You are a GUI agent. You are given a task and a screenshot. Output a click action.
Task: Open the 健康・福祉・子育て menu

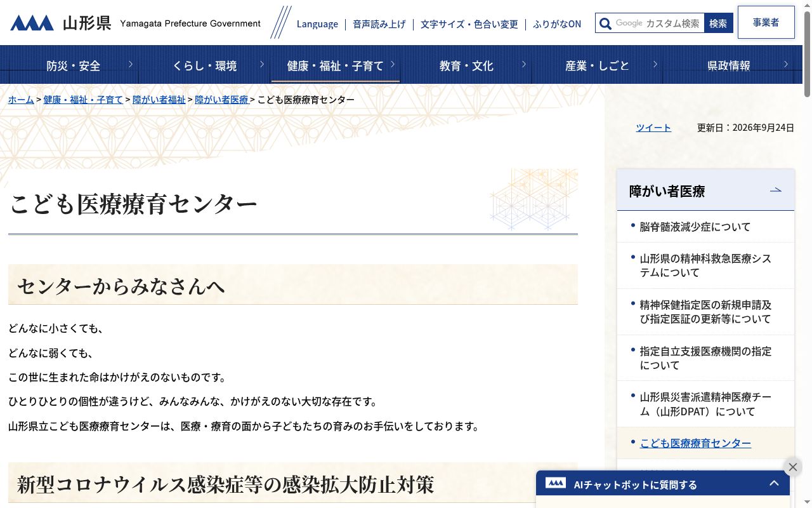(336, 65)
